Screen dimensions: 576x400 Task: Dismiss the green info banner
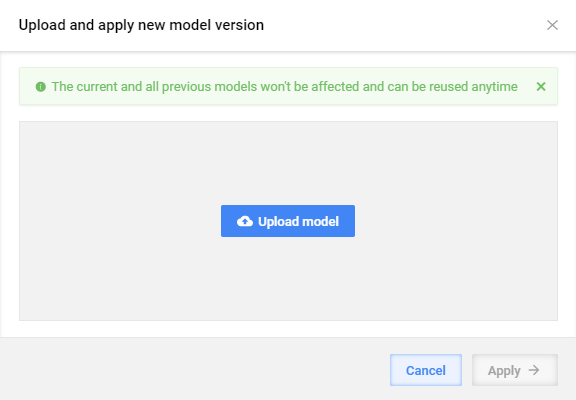541,87
